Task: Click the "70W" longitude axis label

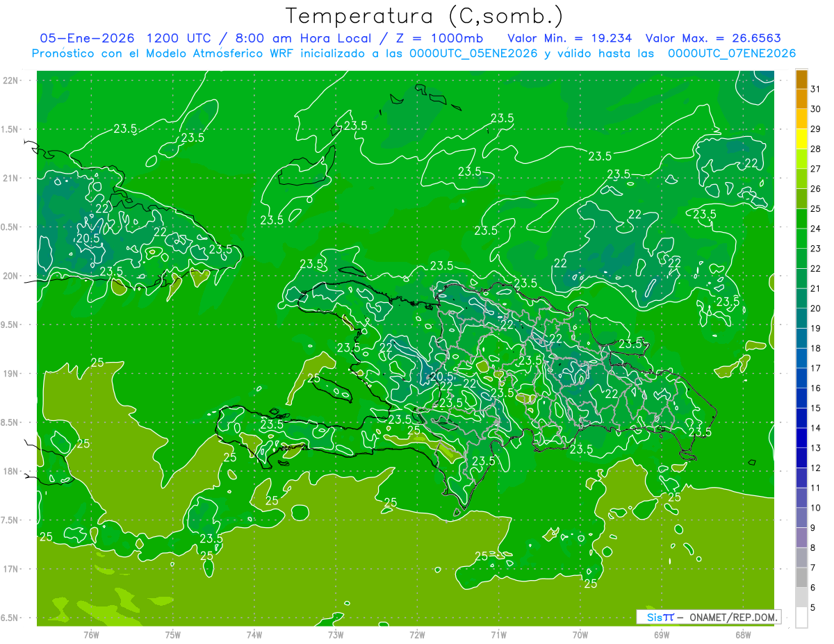Action: (x=580, y=634)
